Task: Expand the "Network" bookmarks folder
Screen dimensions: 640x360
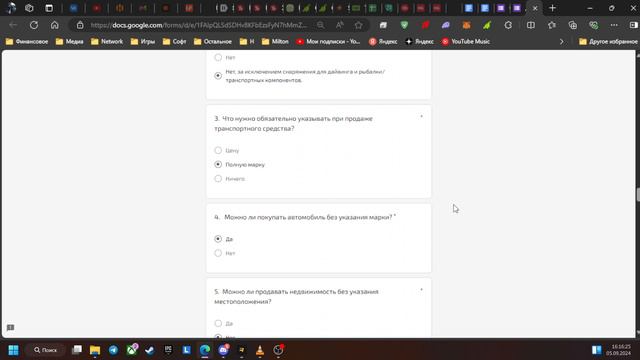Action: (x=107, y=41)
